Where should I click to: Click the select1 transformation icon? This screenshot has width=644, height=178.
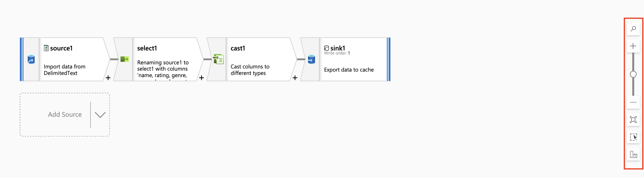point(124,59)
